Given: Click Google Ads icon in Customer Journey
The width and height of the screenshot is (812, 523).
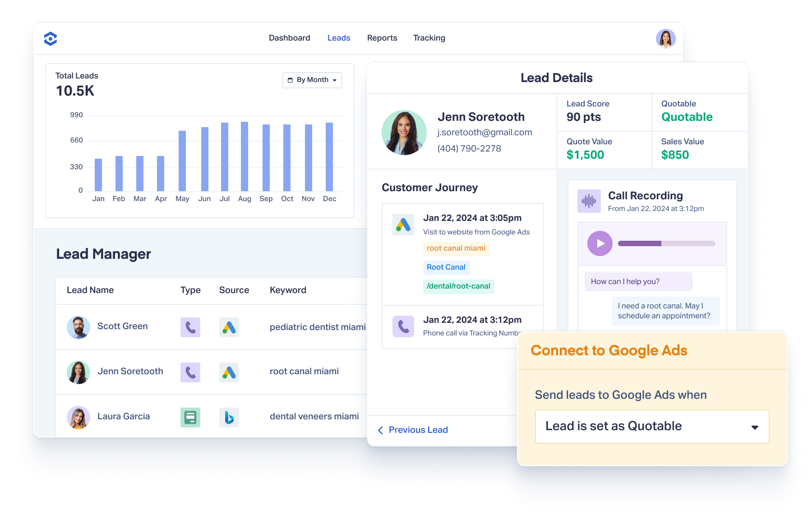Looking at the screenshot, I should coord(403,225).
